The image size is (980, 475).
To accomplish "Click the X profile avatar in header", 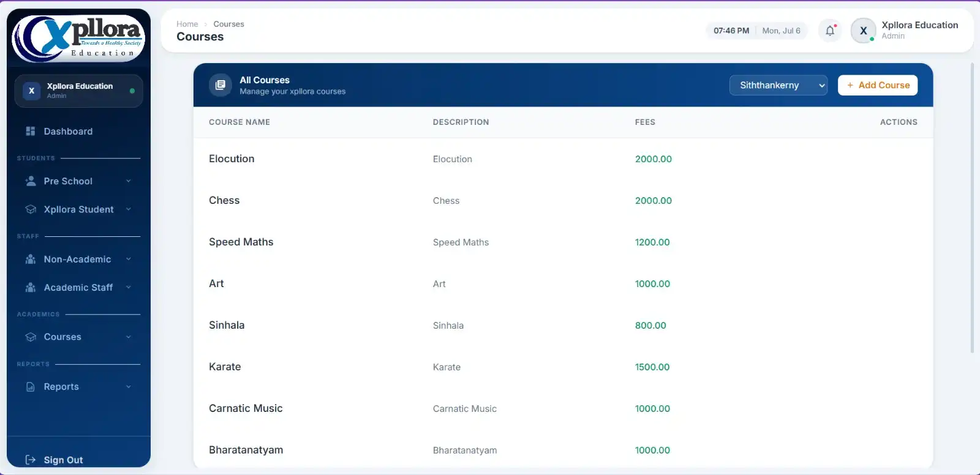I will coord(864,31).
